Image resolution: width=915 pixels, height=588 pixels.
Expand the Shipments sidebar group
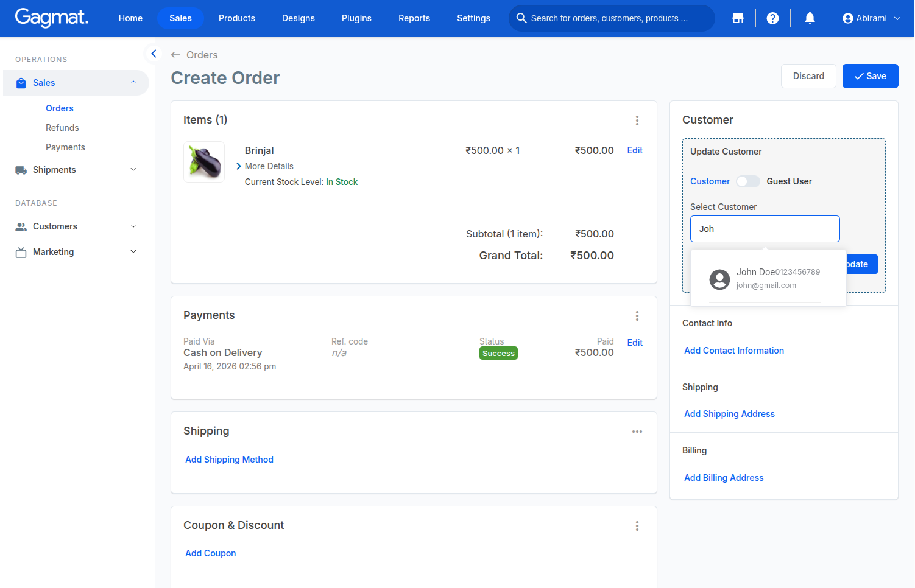pyautogui.click(x=133, y=170)
